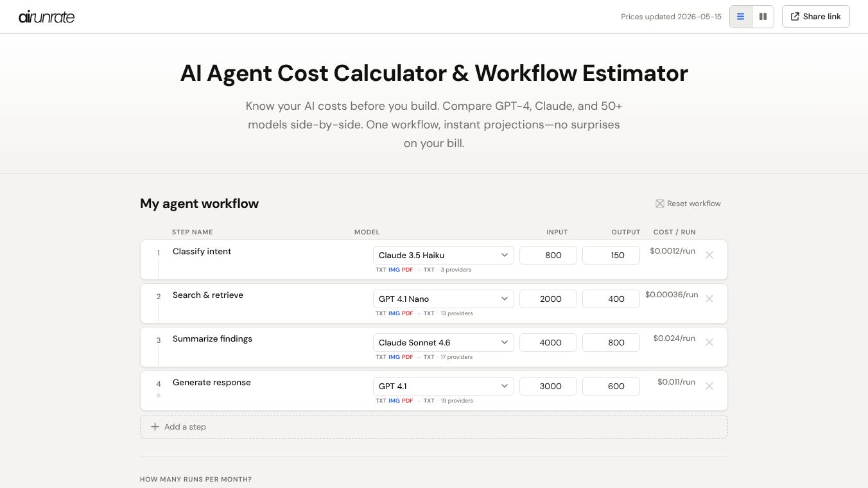Switch to list view layout
868x488 pixels.
tap(740, 17)
